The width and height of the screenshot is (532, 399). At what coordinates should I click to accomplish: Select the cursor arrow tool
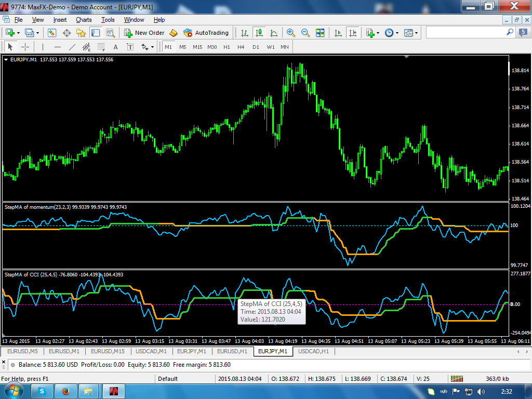coord(10,47)
